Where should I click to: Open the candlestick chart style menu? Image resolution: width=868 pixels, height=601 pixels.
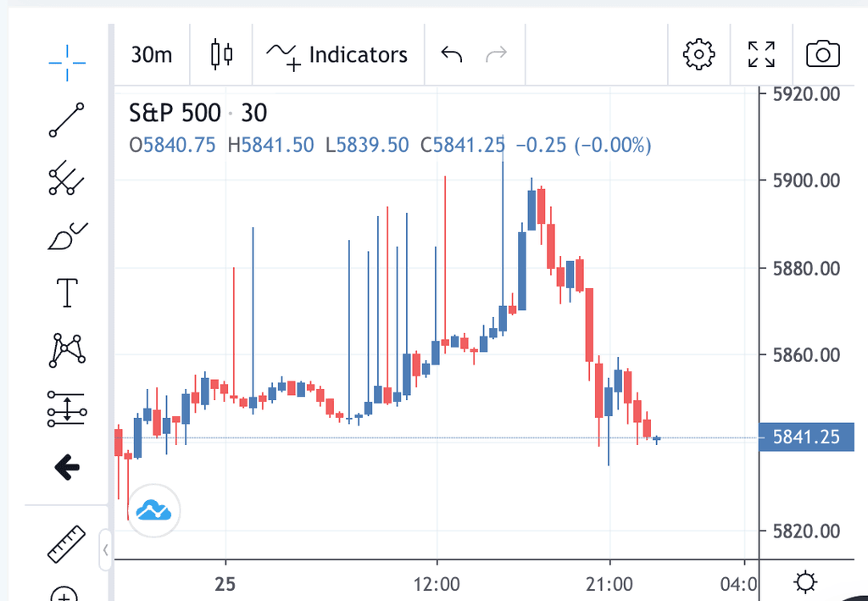[221, 55]
